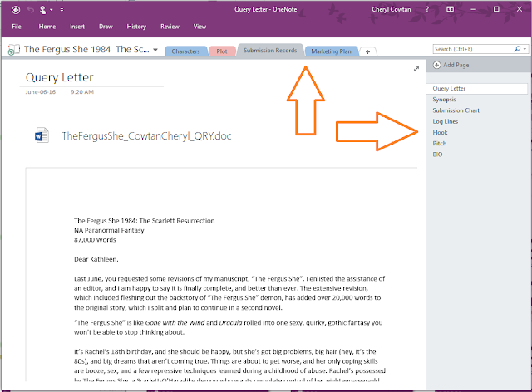Click the '87,000 Words' line
Image resolution: width=532 pixels, height=392 pixels.
point(95,240)
